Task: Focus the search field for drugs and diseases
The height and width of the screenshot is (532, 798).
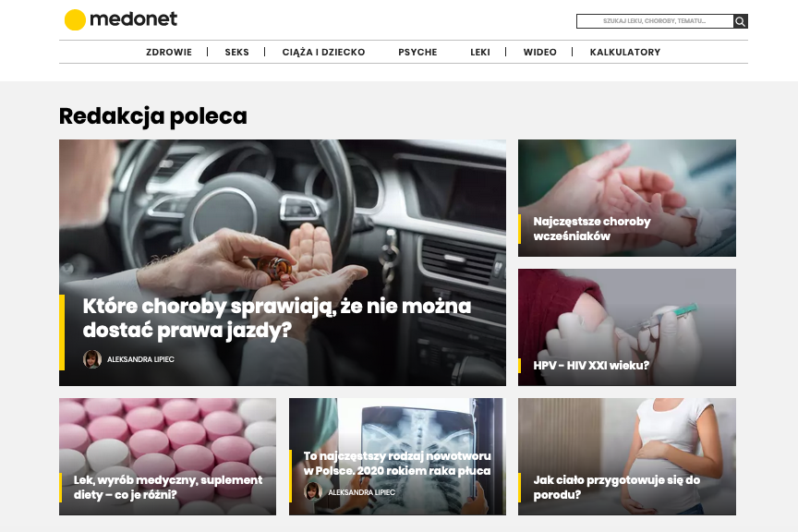Action: point(655,21)
